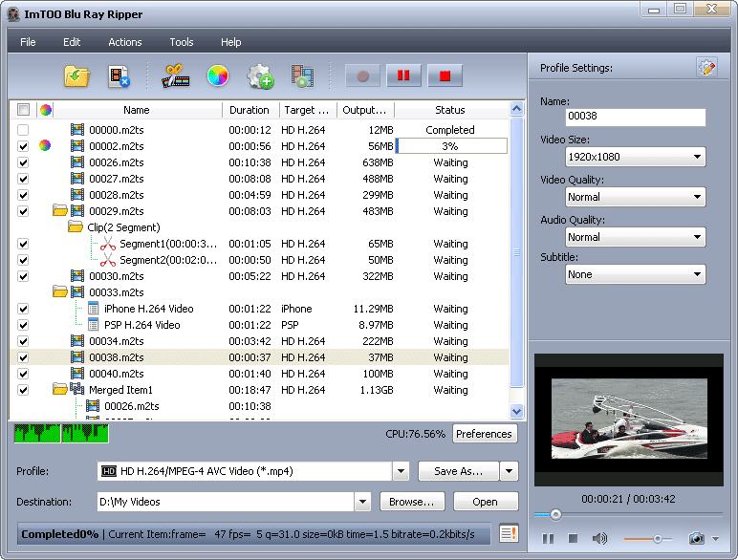The height and width of the screenshot is (560, 738).
Task: Click the add profile gear icon
Action: coord(260,76)
